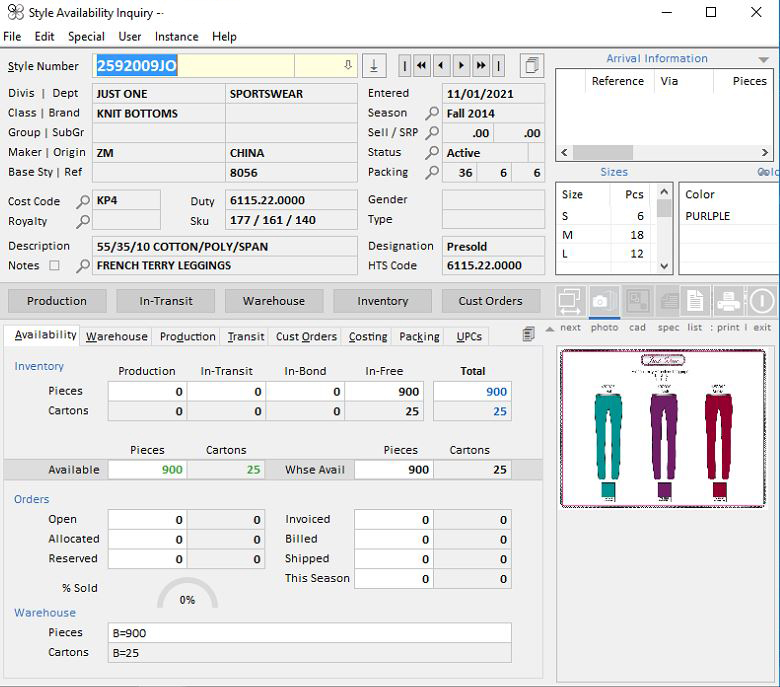The width and height of the screenshot is (780, 687).
Task: Go to the previous record arrow
Action: click(x=441, y=66)
